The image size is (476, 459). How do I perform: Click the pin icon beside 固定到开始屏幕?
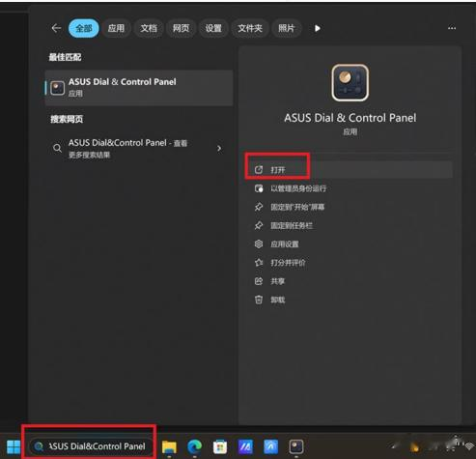click(x=259, y=207)
